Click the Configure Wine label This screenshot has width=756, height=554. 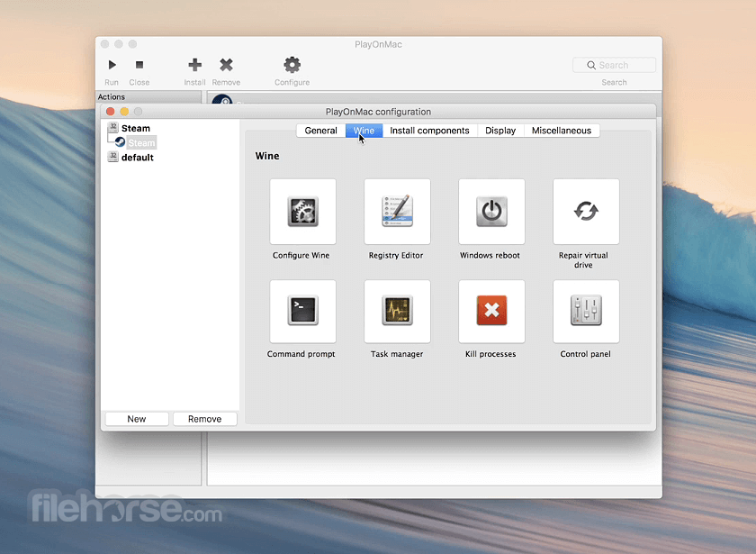click(301, 255)
